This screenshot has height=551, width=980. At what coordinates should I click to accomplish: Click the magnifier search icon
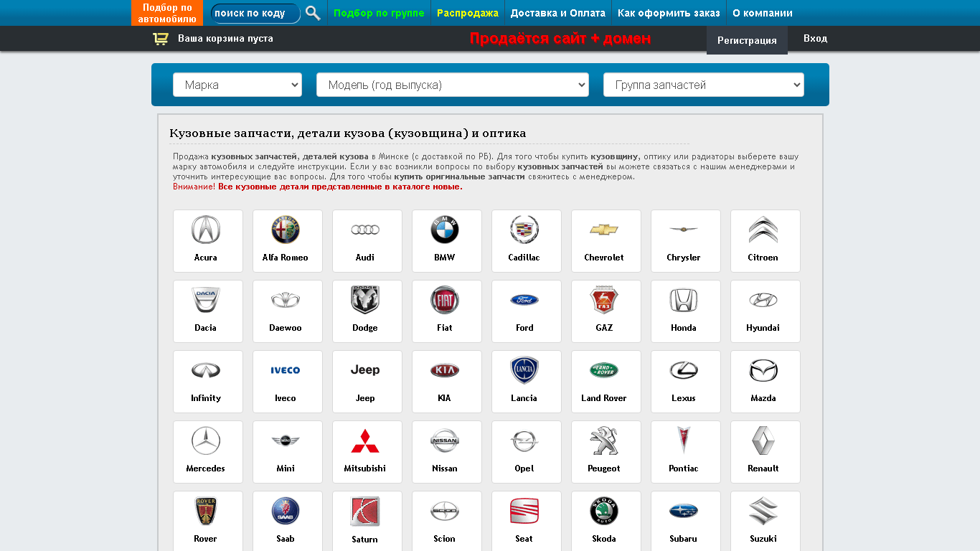(x=313, y=13)
